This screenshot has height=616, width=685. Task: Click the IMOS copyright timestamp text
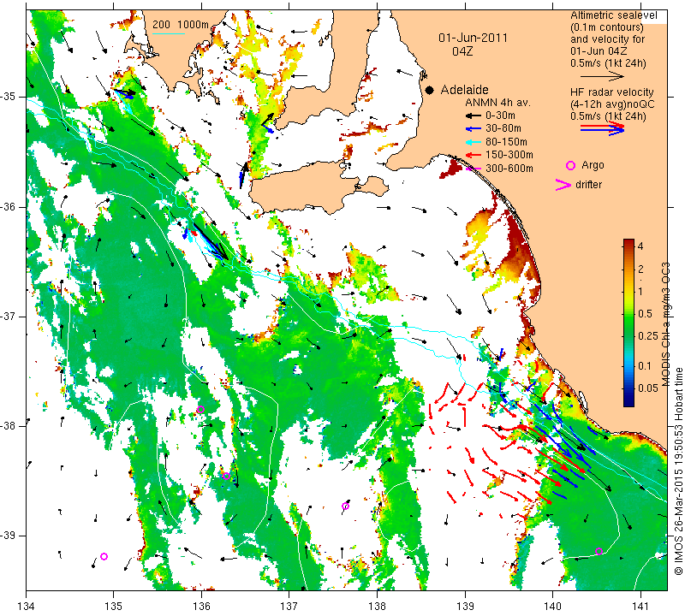678,471
